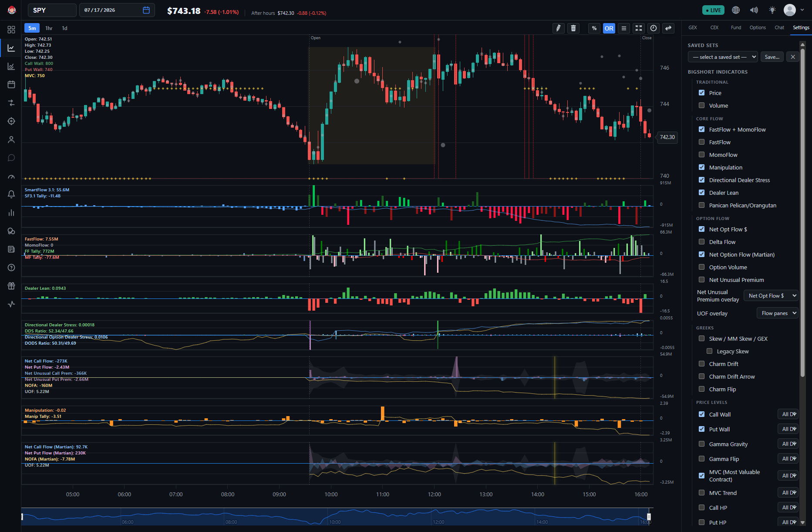
Task: Enable the Volume indicator checkbox
Action: tap(701, 105)
